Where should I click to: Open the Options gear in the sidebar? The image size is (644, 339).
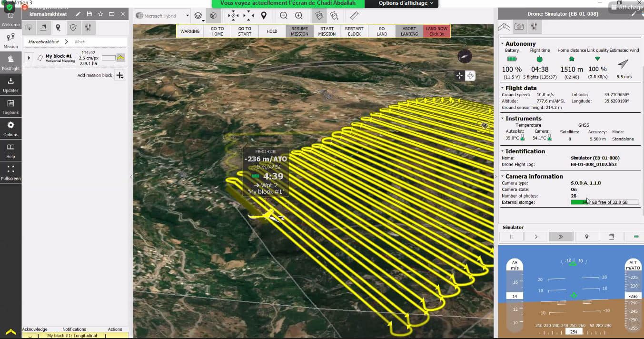10,129
